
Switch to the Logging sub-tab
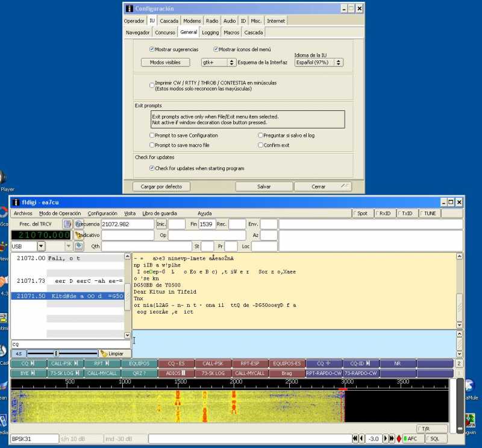[x=210, y=33]
